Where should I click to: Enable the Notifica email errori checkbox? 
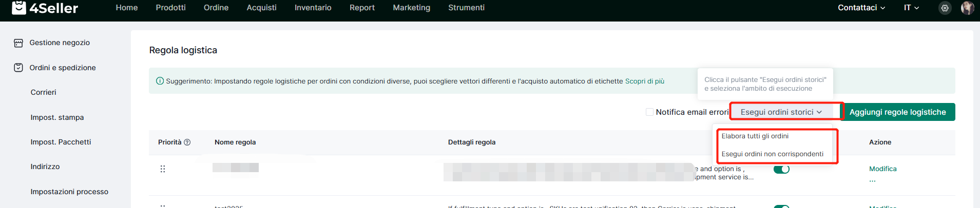point(649,112)
